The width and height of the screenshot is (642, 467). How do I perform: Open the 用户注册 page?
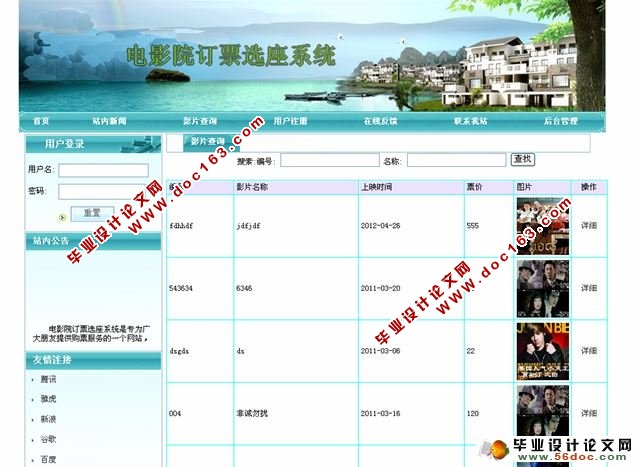[290, 121]
